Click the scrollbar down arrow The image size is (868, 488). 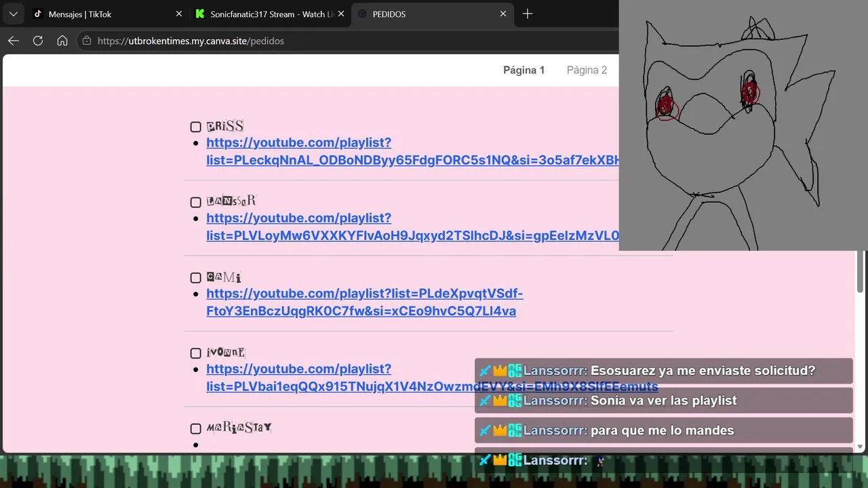(861, 447)
